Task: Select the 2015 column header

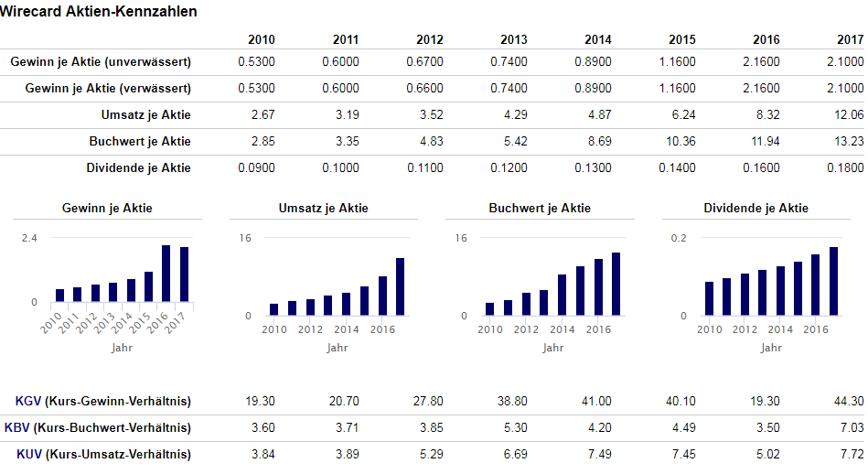Action: 682,39
